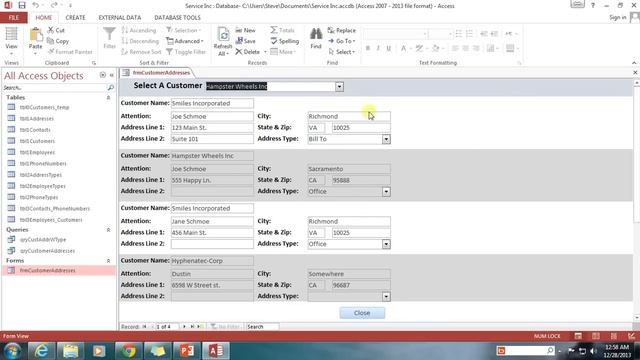
Task: Switch to HOME ribbon tab
Action: pos(44,18)
